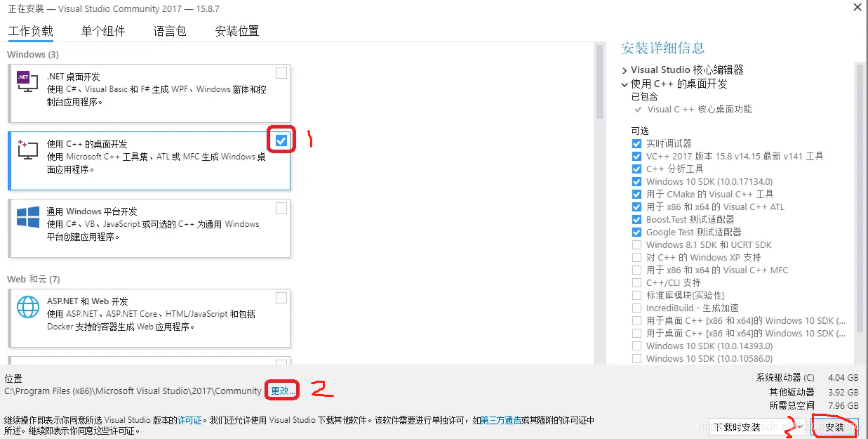Open the 单个组件 tab

(x=103, y=31)
